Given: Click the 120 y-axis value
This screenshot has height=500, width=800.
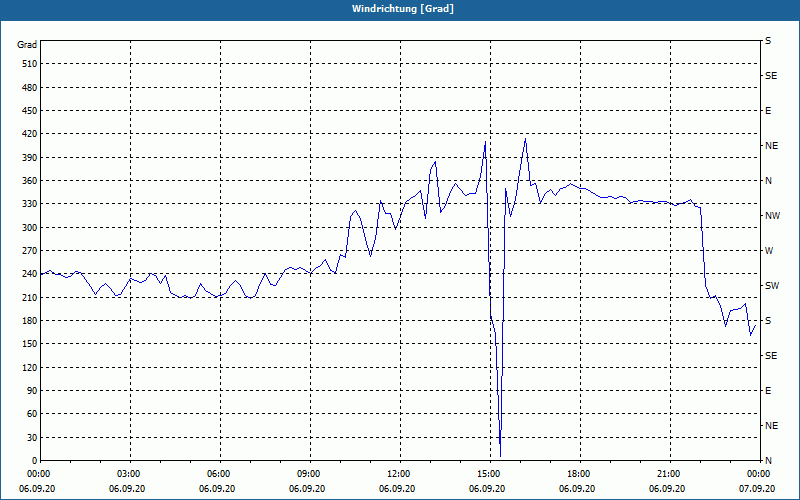Looking at the screenshot, I should click(30, 367).
